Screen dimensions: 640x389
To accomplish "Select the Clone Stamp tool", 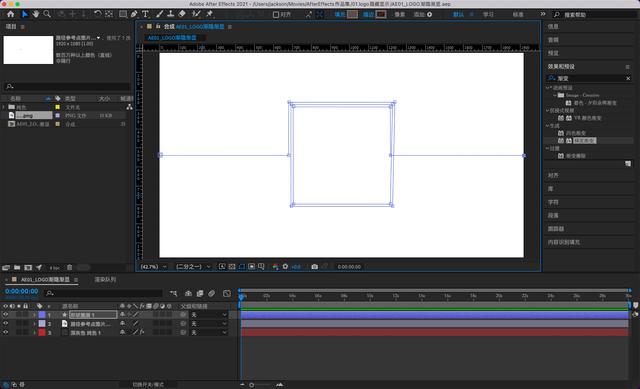I will pos(171,14).
